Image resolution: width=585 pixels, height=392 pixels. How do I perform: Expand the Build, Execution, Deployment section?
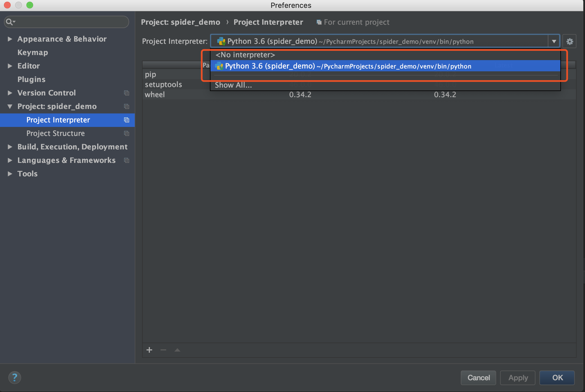[x=10, y=147]
